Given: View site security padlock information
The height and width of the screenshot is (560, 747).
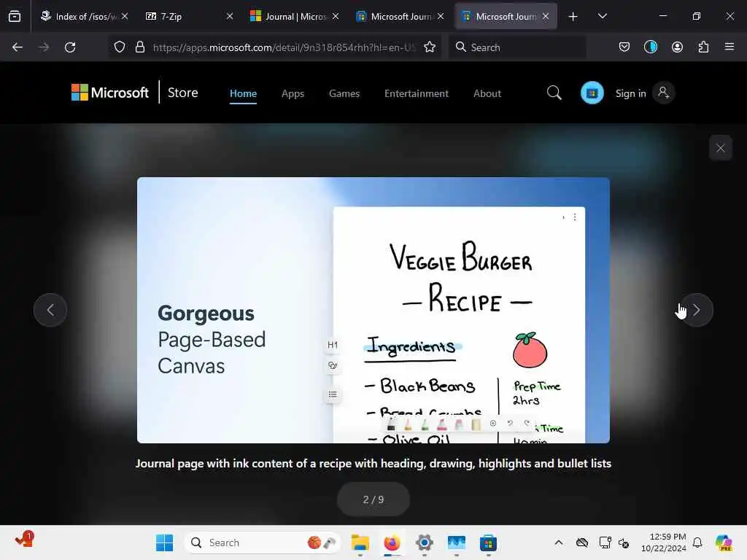Looking at the screenshot, I should coord(139,47).
